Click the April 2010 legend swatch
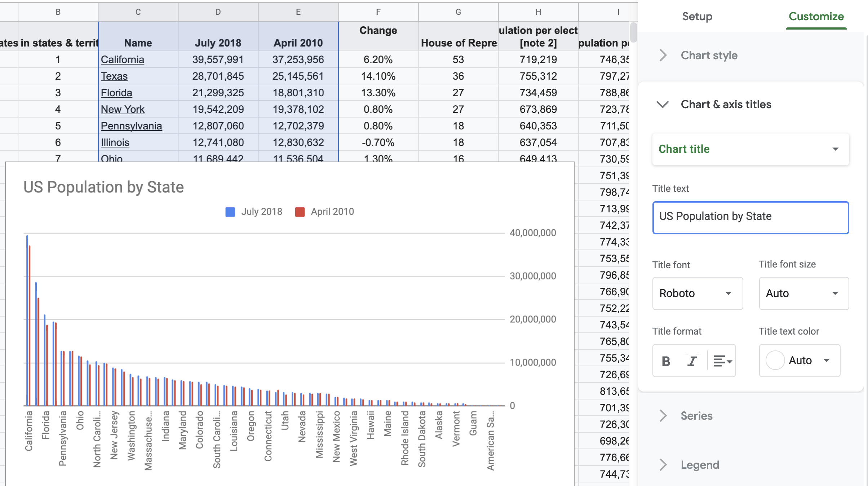Image resolution: width=868 pixels, height=486 pixels. (300, 212)
